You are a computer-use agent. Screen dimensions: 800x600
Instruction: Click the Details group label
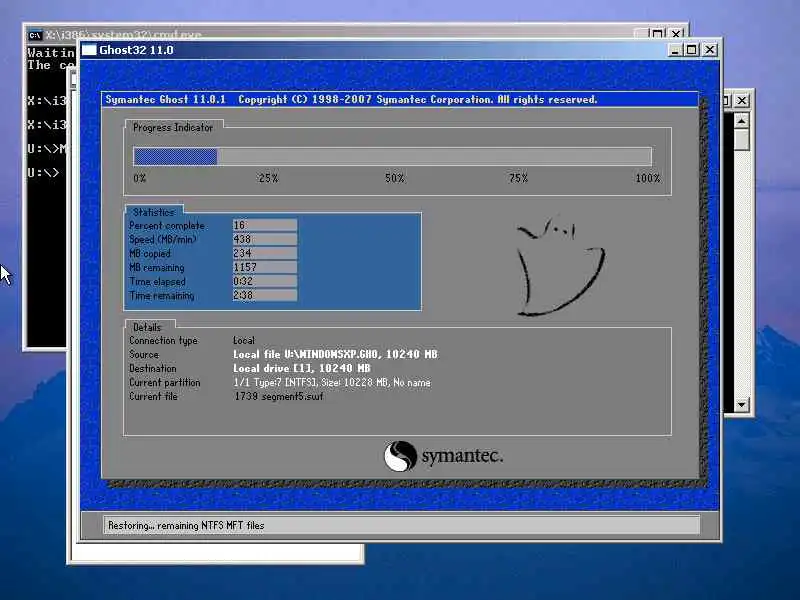point(147,327)
